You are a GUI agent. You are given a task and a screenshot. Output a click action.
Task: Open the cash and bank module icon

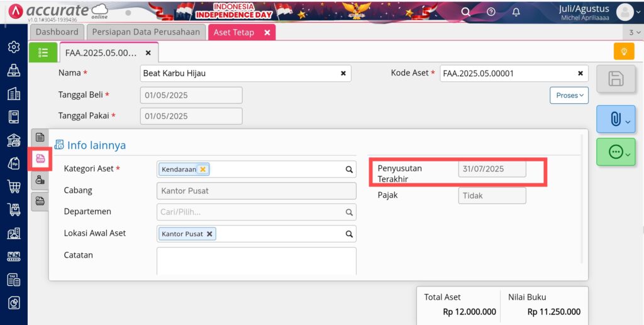point(14,140)
